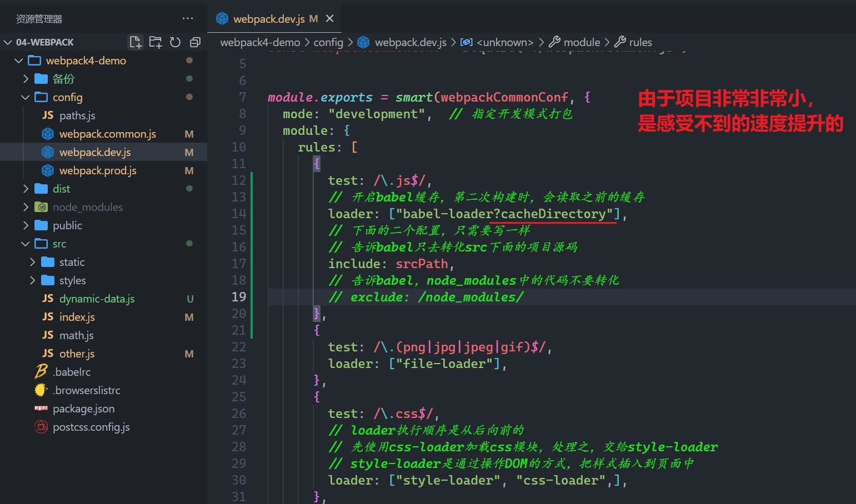This screenshot has width=856, height=504.
Task: Click the webpack icon in breadcrumb bar
Action: (363, 42)
